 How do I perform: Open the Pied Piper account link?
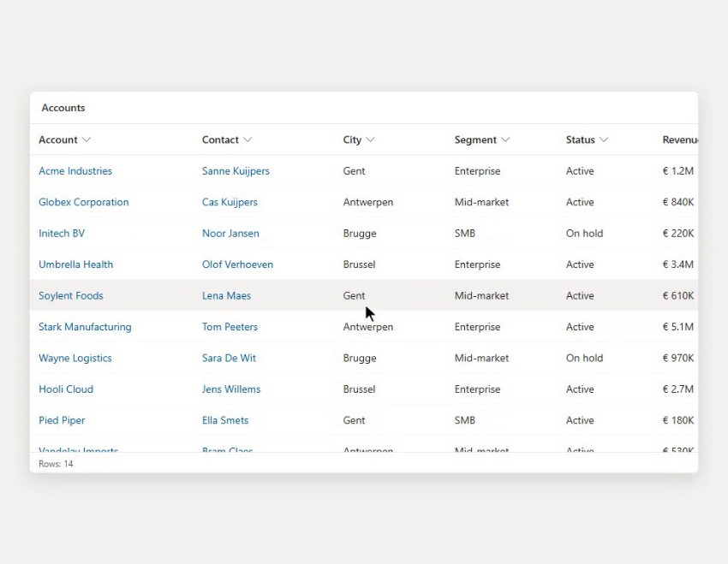click(62, 420)
